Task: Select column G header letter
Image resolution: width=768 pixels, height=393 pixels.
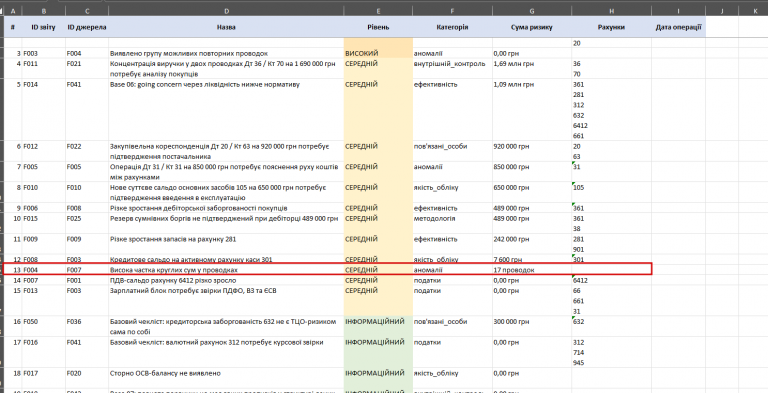Action: click(x=532, y=11)
